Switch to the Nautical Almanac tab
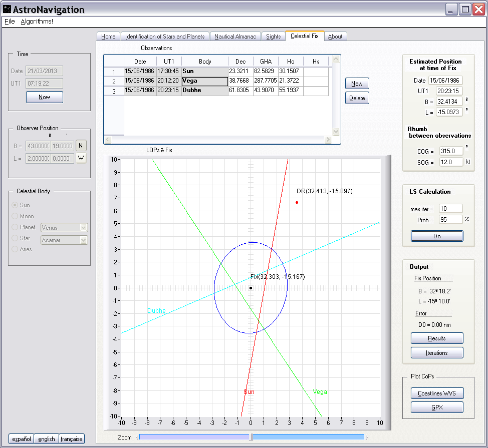This screenshot has height=448, width=488. [235, 37]
